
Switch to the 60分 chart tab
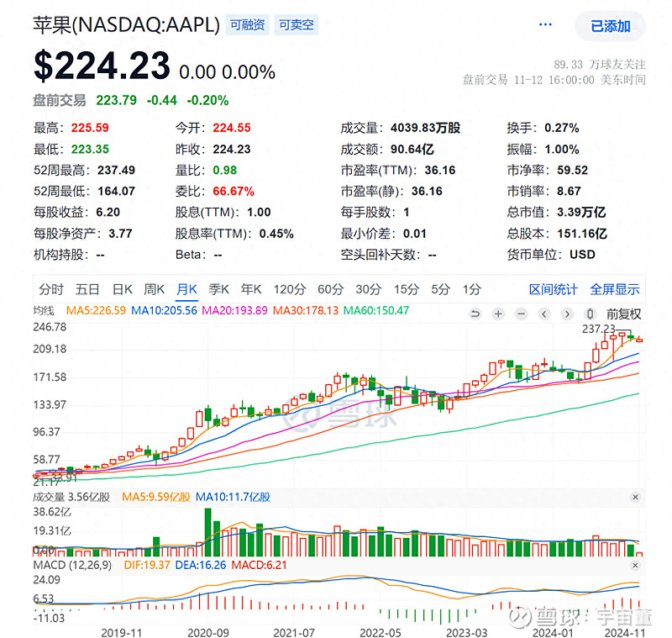pos(330,289)
